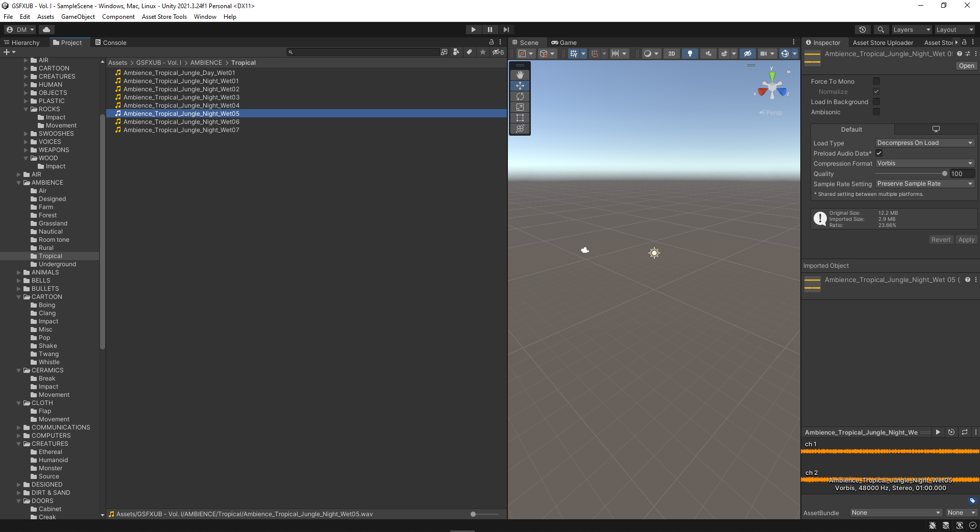The width and height of the screenshot is (980, 532).
Task: Open the File menu
Action: click(x=8, y=17)
